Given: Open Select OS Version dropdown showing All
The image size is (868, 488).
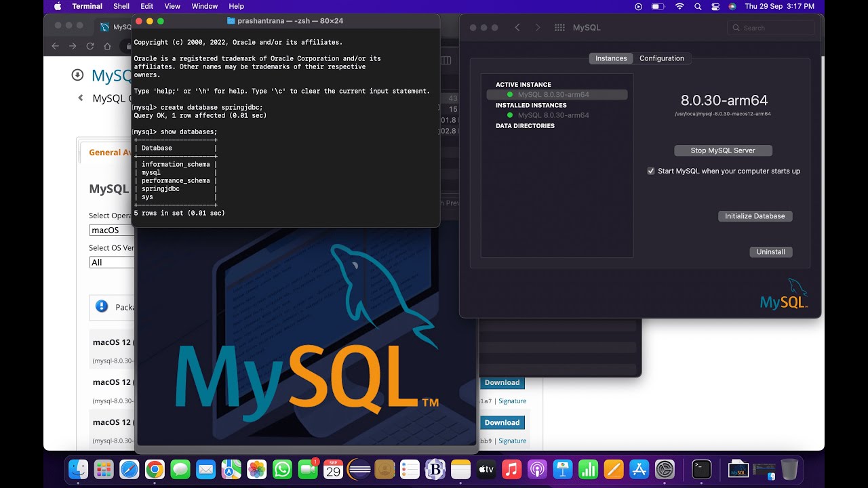Looking at the screenshot, I should point(112,262).
